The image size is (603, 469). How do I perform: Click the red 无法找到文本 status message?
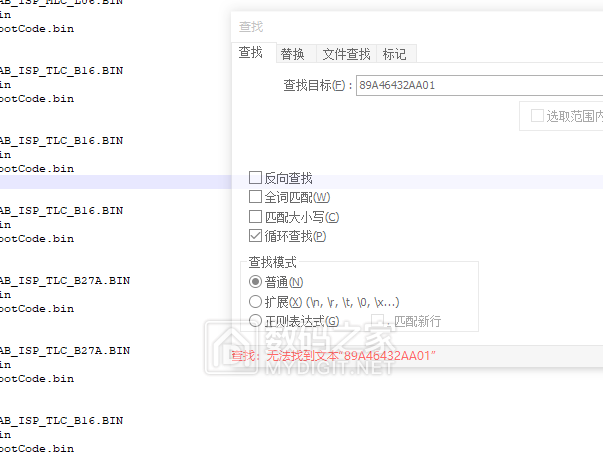[335, 356]
